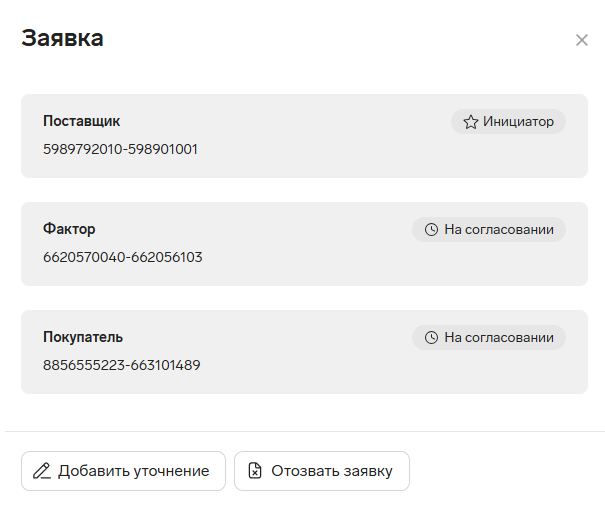The image size is (605, 508).
Task: Click the Отозвать заявку button
Action: tap(322, 471)
